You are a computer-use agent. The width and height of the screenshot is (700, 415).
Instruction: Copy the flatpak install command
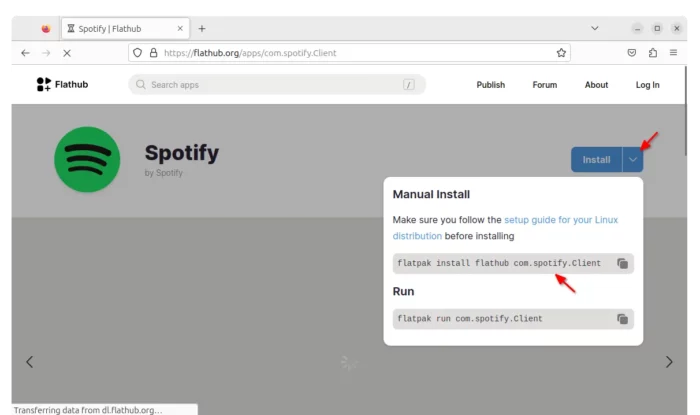pos(622,263)
